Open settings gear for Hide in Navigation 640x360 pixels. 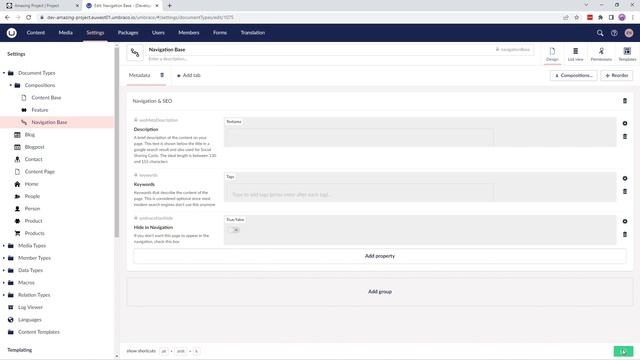pyautogui.click(x=625, y=221)
